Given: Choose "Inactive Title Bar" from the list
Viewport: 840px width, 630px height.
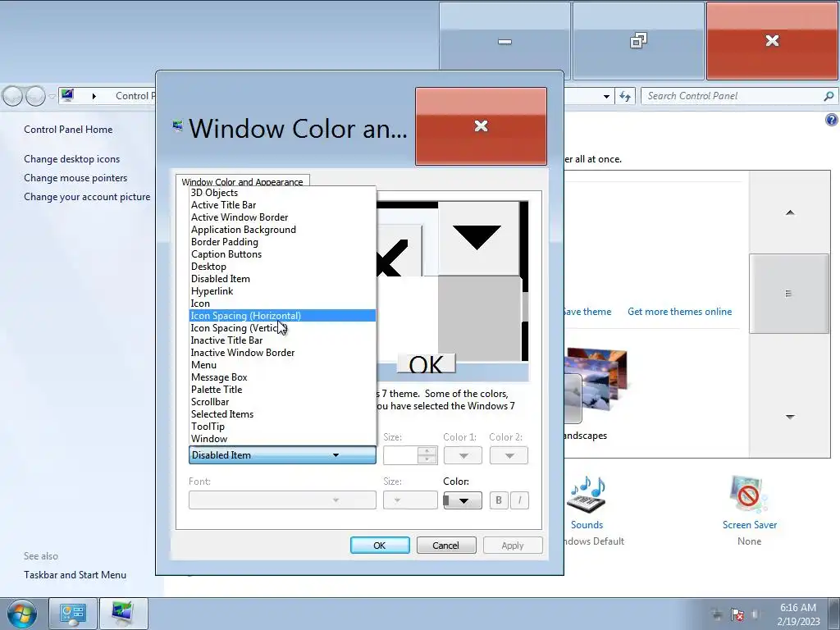Looking at the screenshot, I should [x=282, y=340].
